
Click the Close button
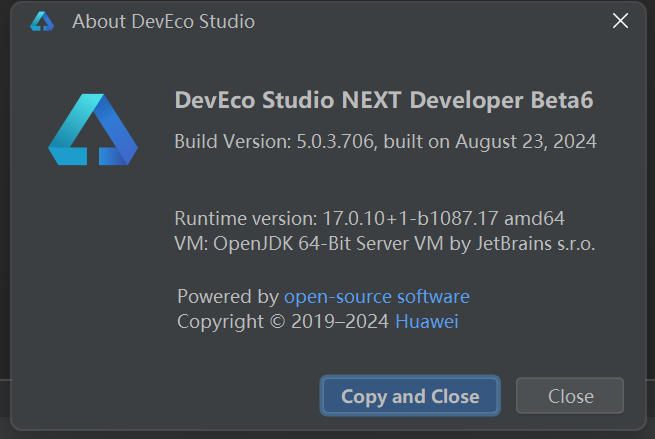[x=570, y=396]
